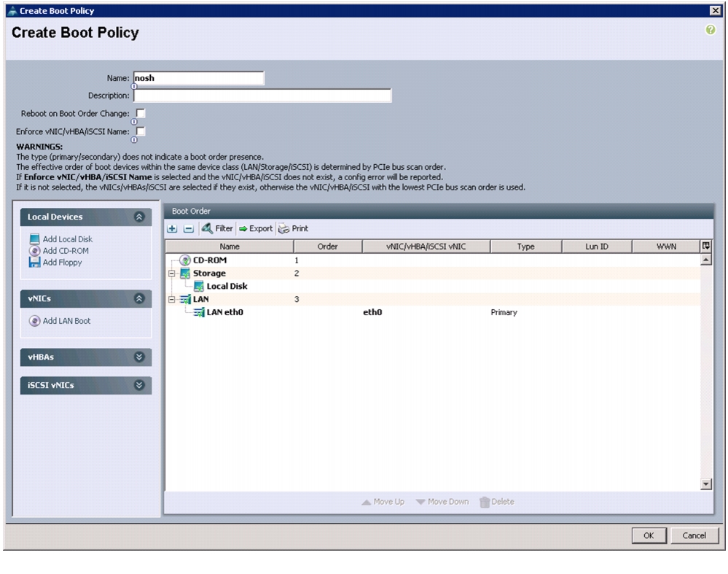728x574 pixels.
Task: Expand the iSCSI vNICs panel
Action: 138,385
